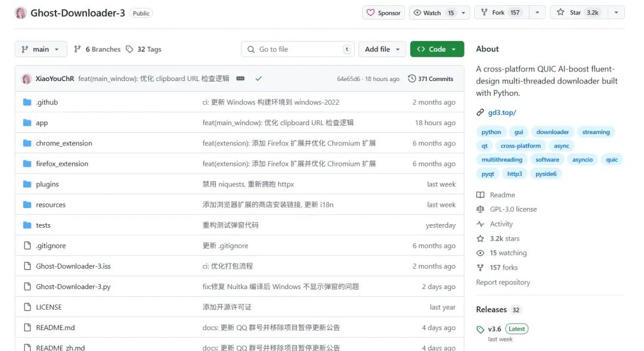
Task: Click the GPL-3.0 license scales icon
Action: (481, 209)
